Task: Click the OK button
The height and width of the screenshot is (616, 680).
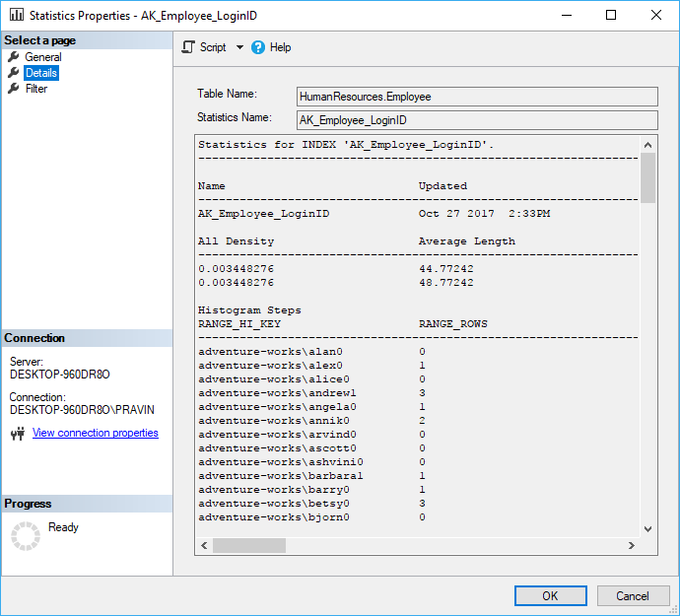Action: 550,595
